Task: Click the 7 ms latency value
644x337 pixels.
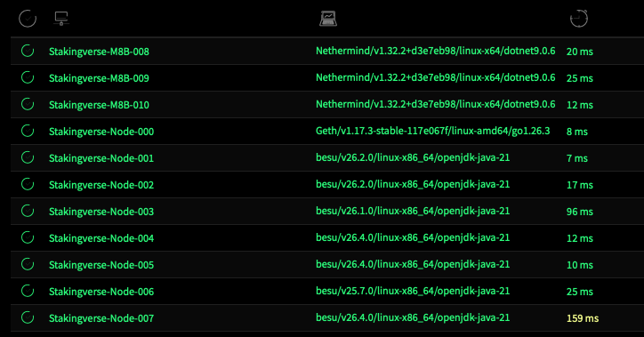Action: (577, 158)
